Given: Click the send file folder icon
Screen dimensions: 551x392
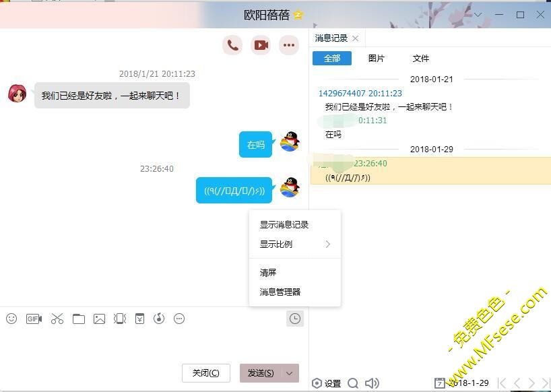Looking at the screenshot, I should point(79,319).
